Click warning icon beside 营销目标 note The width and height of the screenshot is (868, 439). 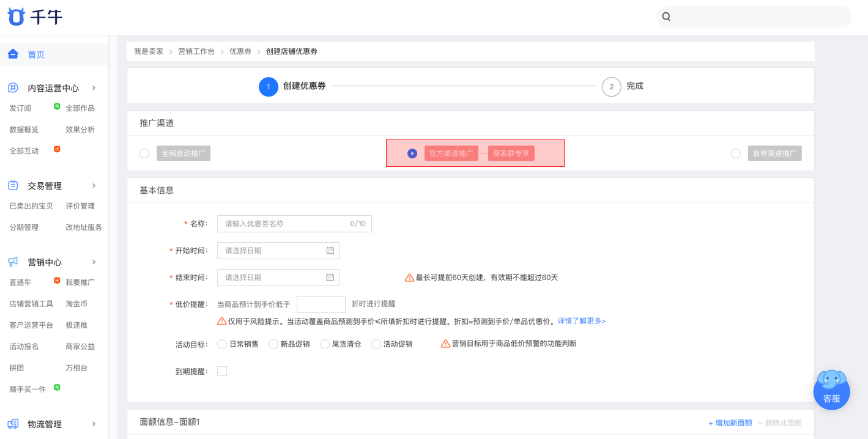pos(445,344)
